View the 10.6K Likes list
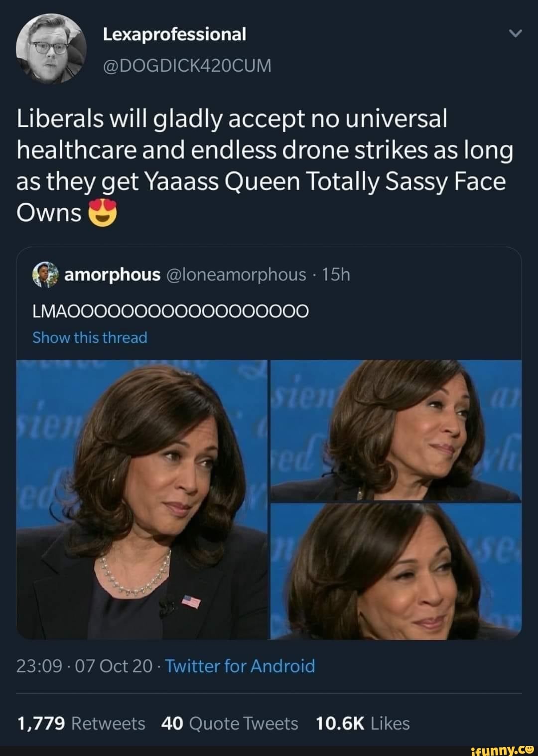Screen dimensions: 538x756 (363, 723)
